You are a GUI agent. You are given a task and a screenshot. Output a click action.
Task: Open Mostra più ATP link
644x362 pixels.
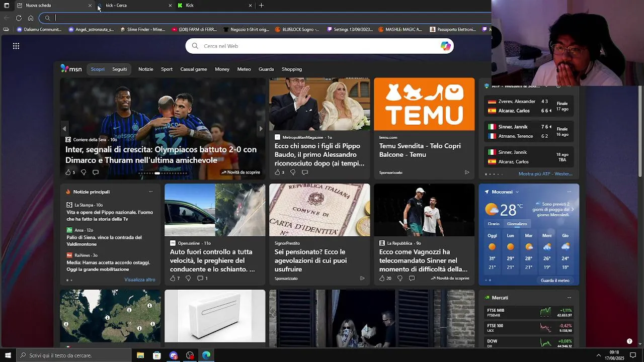point(545,174)
